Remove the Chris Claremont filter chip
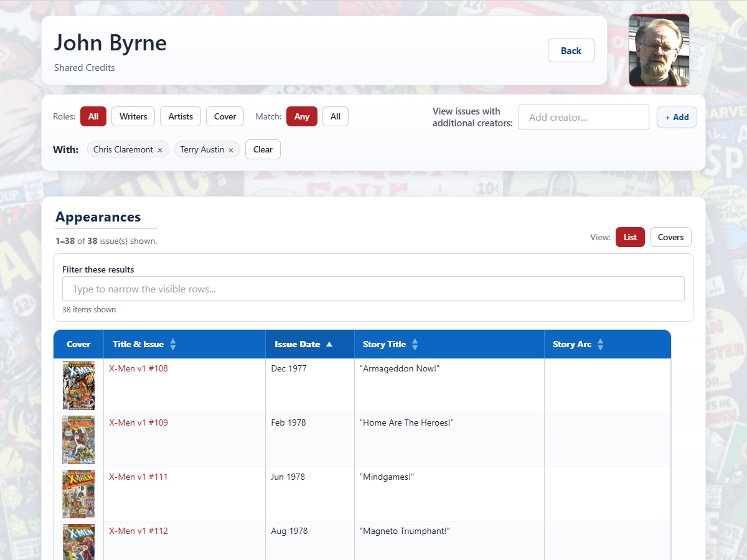The width and height of the screenshot is (747, 560). 160,150
